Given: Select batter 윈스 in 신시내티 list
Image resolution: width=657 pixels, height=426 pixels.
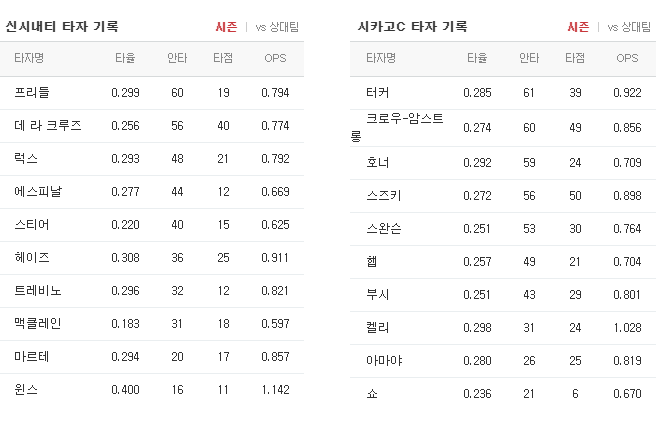Looking at the screenshot, I should [26, 390].
